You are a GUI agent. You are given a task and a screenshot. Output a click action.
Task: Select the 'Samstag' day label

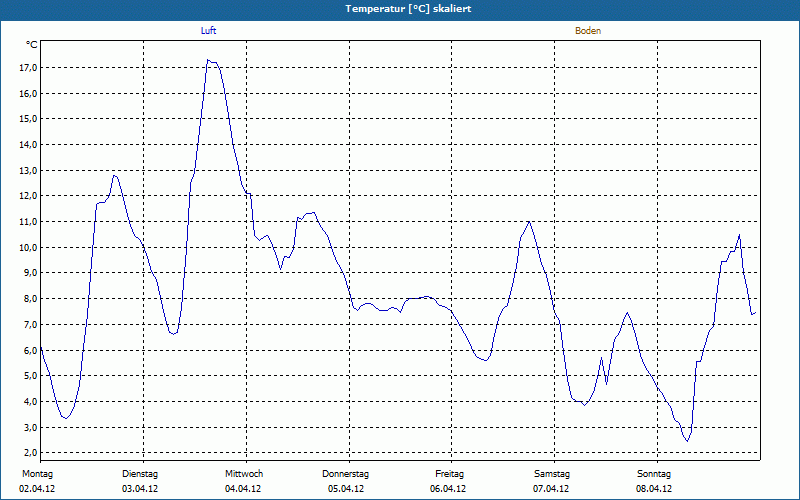pyautogui.click(x=552, y=474)
